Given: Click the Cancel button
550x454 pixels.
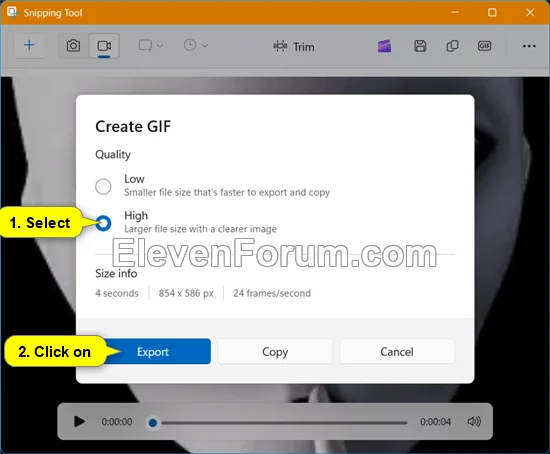Looking at the screenshot, I should [397, 352].
